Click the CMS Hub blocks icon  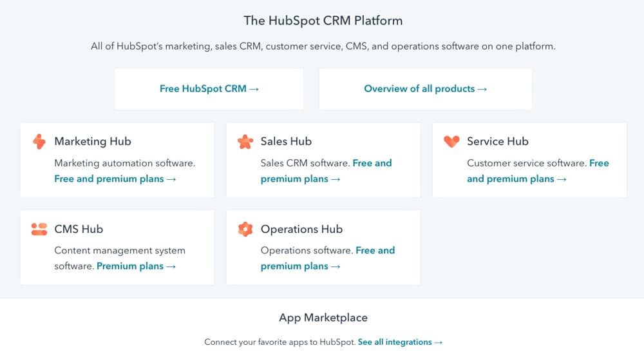click(39, 229)
